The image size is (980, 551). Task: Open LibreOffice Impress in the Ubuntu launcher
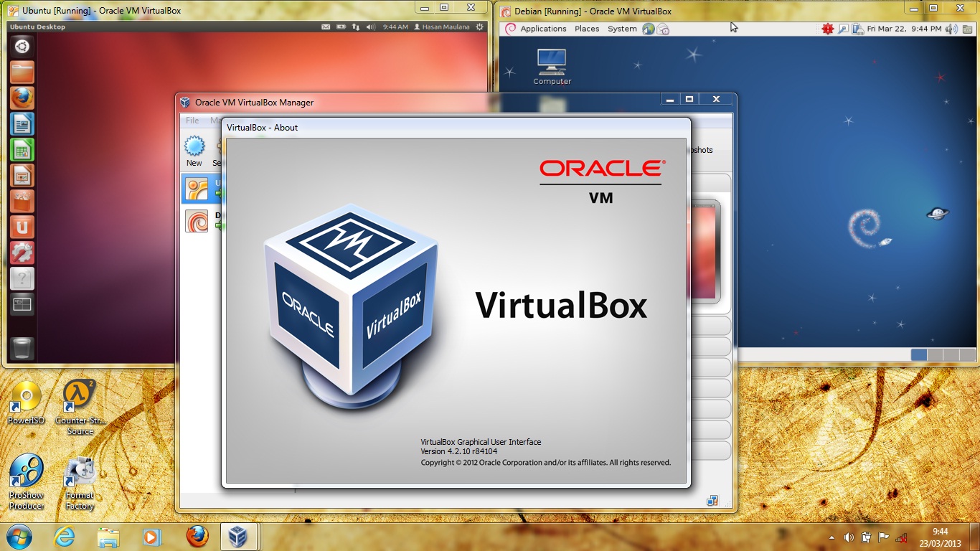[x=22, y=176]
